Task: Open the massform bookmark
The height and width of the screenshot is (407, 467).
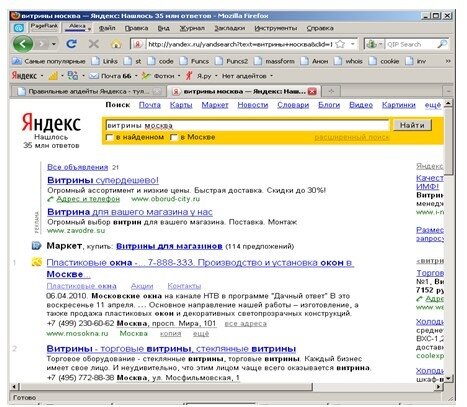Action: coord(275,61)
